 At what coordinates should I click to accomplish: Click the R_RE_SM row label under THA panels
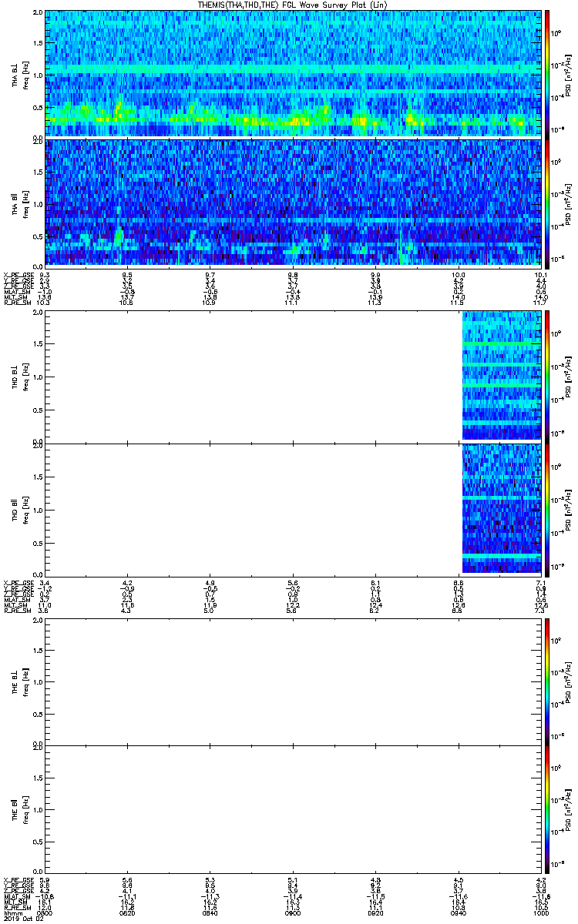[x=16, y=303]
